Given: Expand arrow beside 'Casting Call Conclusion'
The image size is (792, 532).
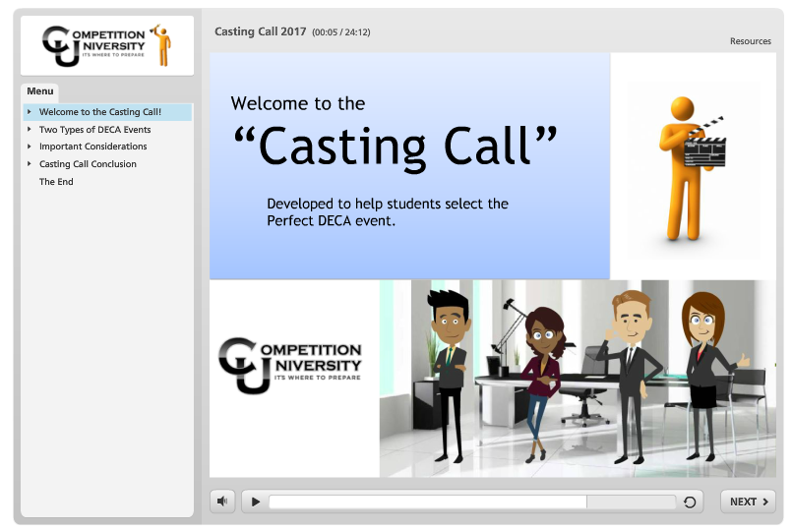Looking at the screenshot, I should (x=30, y=163).
